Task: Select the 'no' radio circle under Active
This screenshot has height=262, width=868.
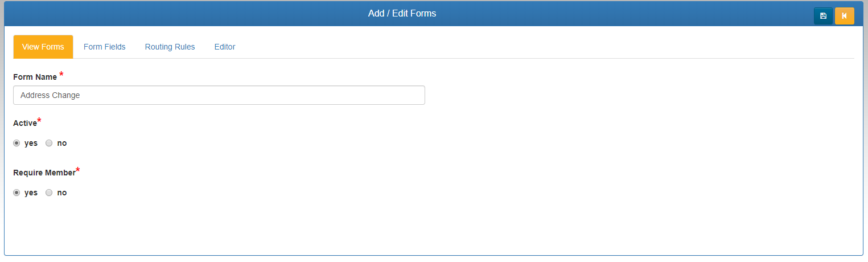Action: (x=49, y=144)
